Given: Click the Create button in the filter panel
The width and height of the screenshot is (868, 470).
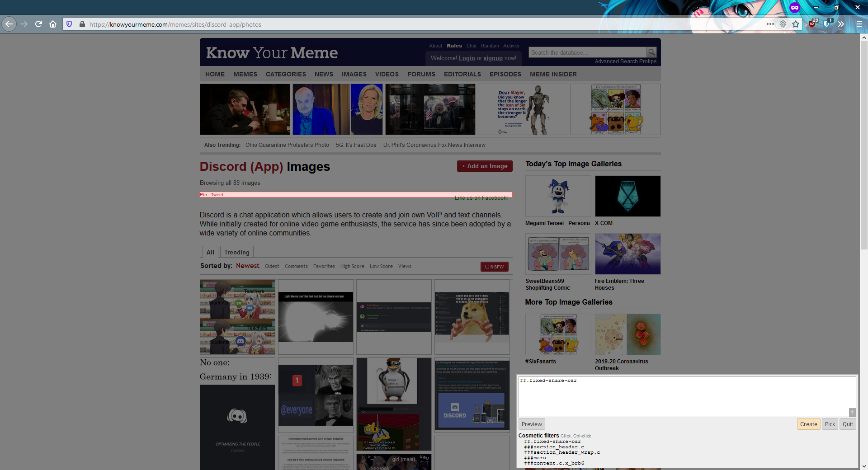Looking at the screenshot, I should (809, 424).
